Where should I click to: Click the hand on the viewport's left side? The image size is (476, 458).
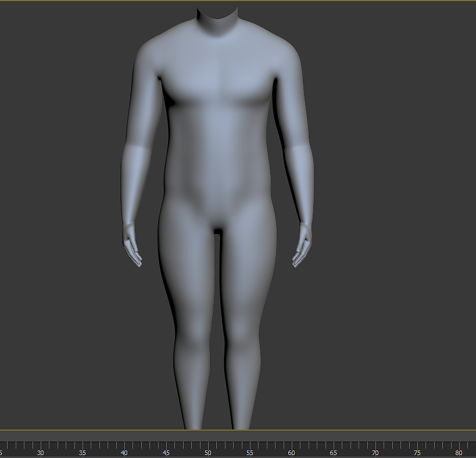click(x=132, y=246)
